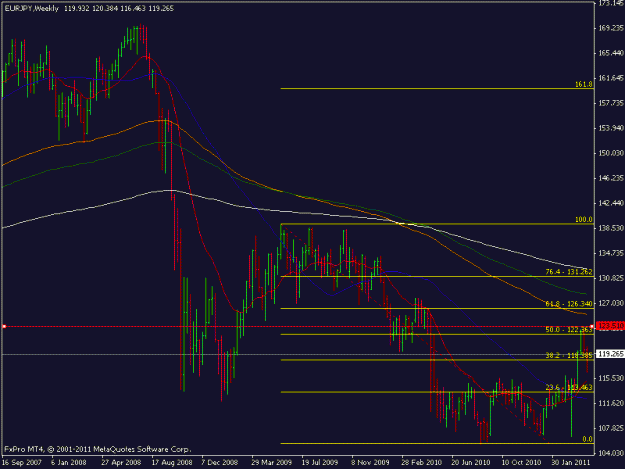Viewport: 625px width, 469px height.
Task: Click the 19 Jul 2009 date label
Action: point(320,463)
